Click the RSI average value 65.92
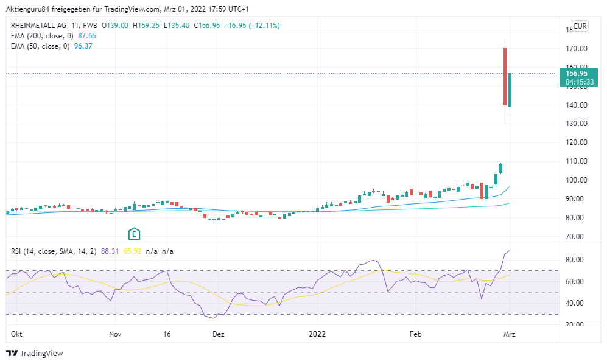Viewport: 607px width, 364px height. coord(132,252)
